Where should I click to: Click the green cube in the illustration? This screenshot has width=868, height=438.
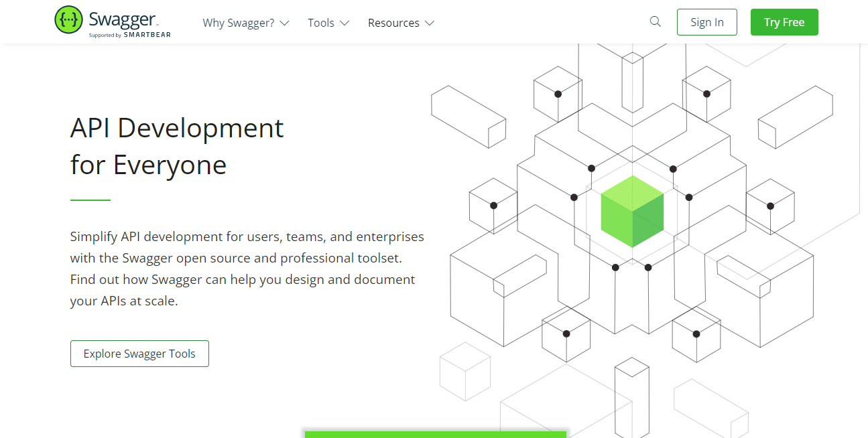(633, 212)
